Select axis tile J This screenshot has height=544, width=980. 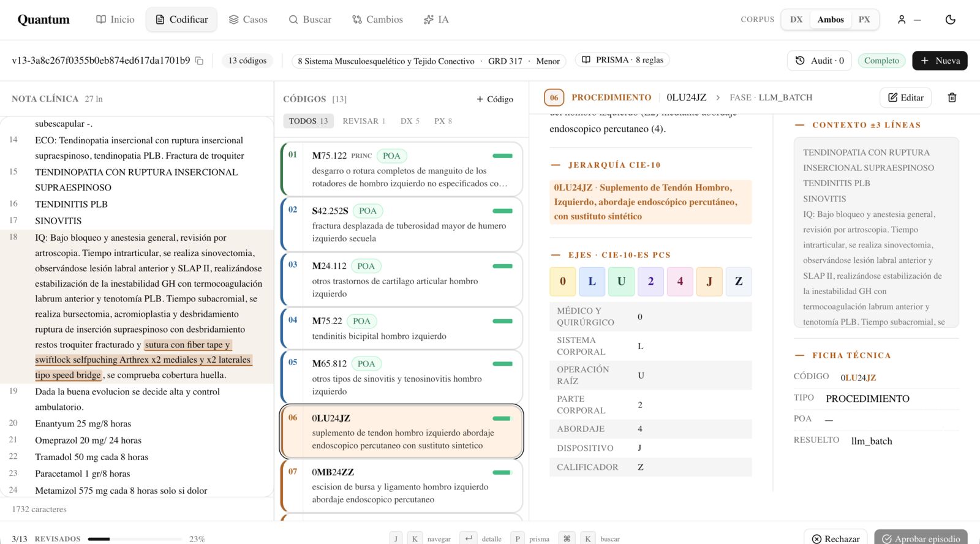tap(709, 281)
